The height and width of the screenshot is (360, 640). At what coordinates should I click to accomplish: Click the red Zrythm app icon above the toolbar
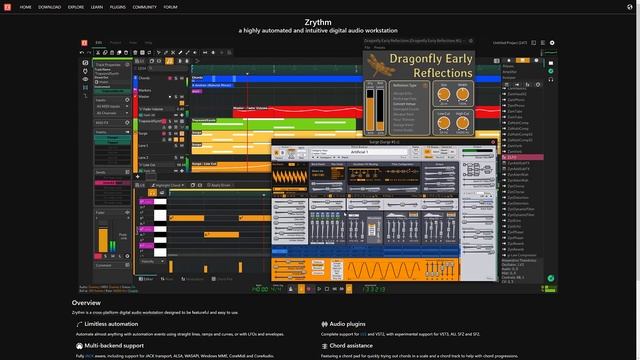[84, 43]
